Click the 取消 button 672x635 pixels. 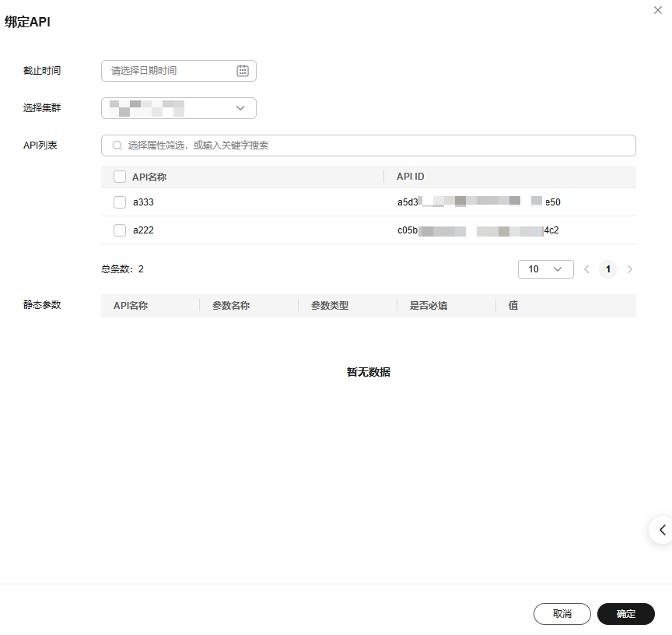click(562, 613)
